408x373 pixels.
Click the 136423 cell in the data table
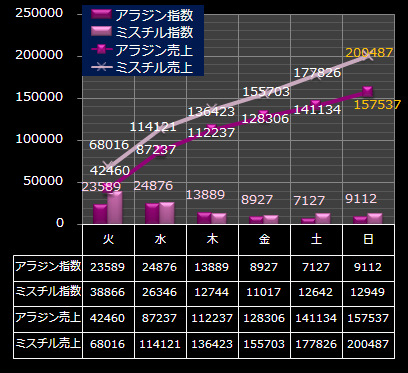click(x=212, y=344)
